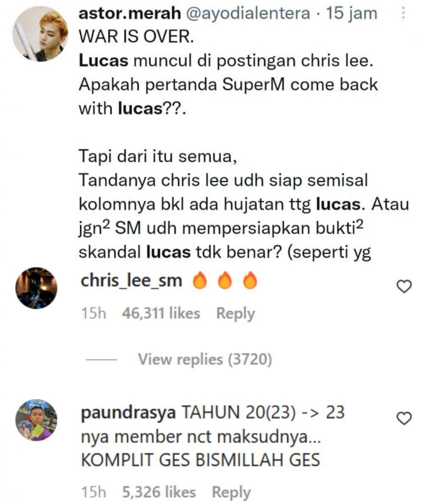Like the chris_lee_sm comment with heart
Screen dimensions: 424x504
[404, 286]
